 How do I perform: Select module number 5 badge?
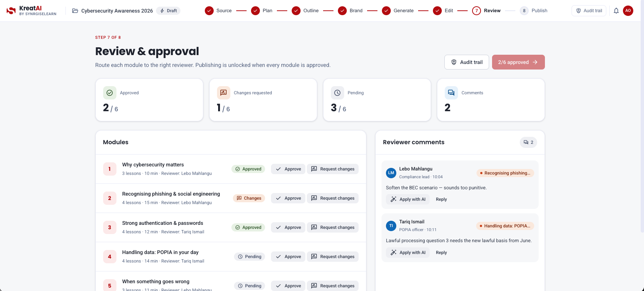pyautogui.click(x=110, y=285)
